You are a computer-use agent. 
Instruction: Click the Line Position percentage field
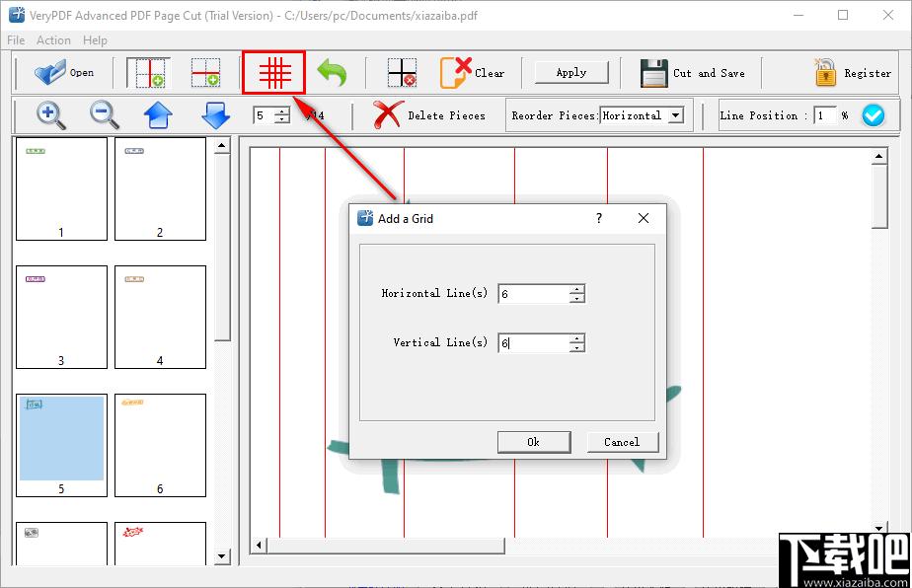pyautogui.click(x=825, y=115)
